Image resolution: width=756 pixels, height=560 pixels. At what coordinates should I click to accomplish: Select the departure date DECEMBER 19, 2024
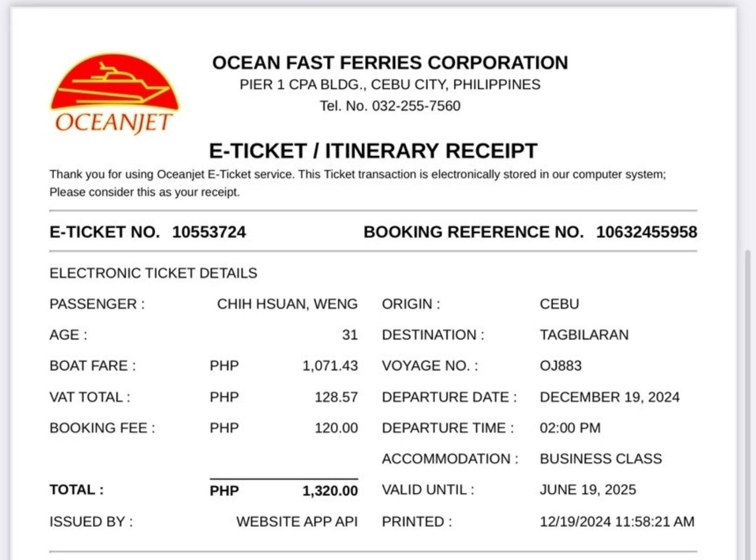click(610, 397)
